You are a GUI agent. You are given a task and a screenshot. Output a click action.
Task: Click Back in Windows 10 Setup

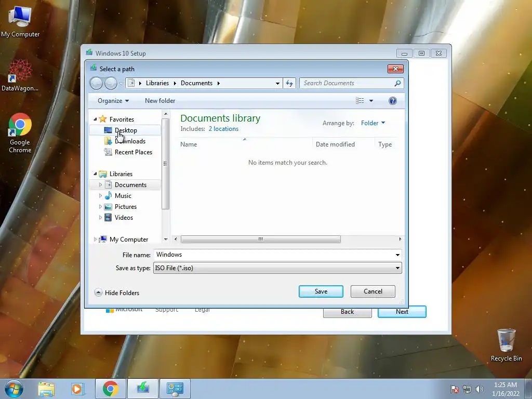point(348,312)
